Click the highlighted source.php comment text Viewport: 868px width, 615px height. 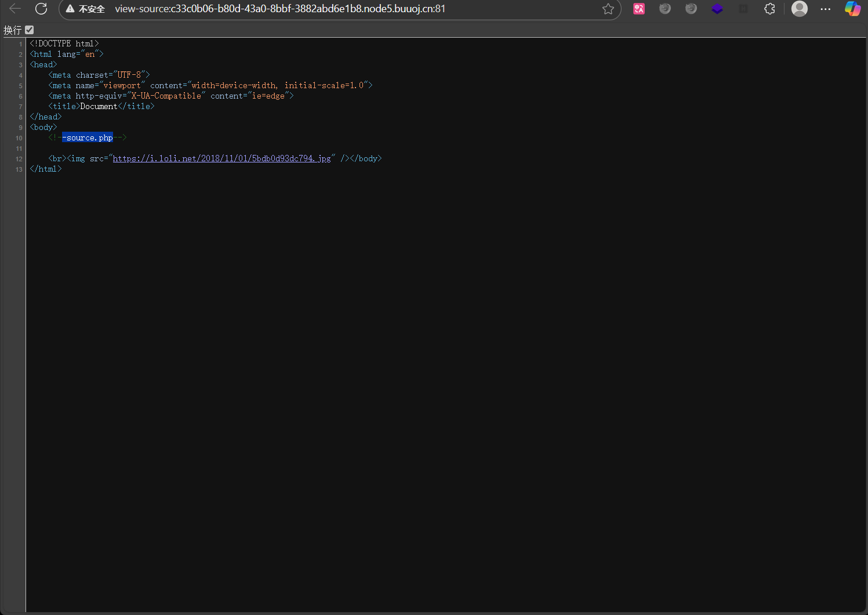coord(87,138)
